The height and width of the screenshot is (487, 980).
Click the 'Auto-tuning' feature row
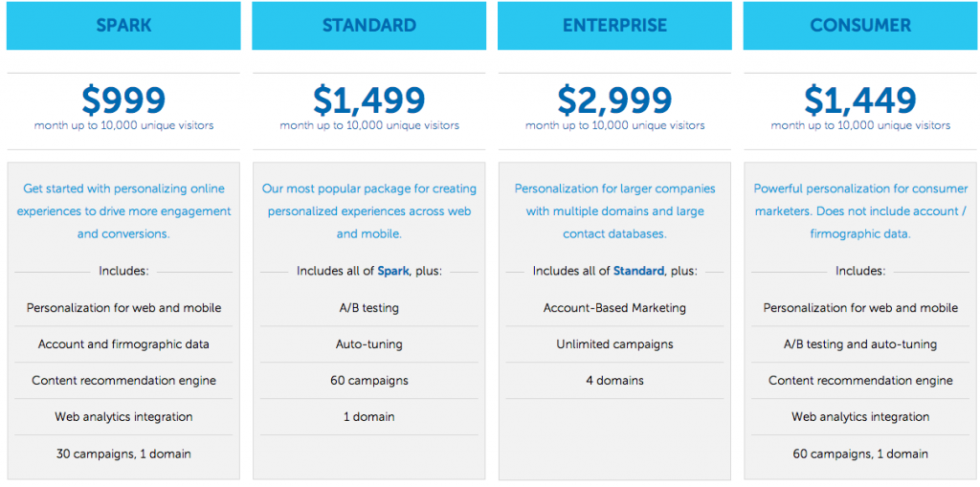369,344
